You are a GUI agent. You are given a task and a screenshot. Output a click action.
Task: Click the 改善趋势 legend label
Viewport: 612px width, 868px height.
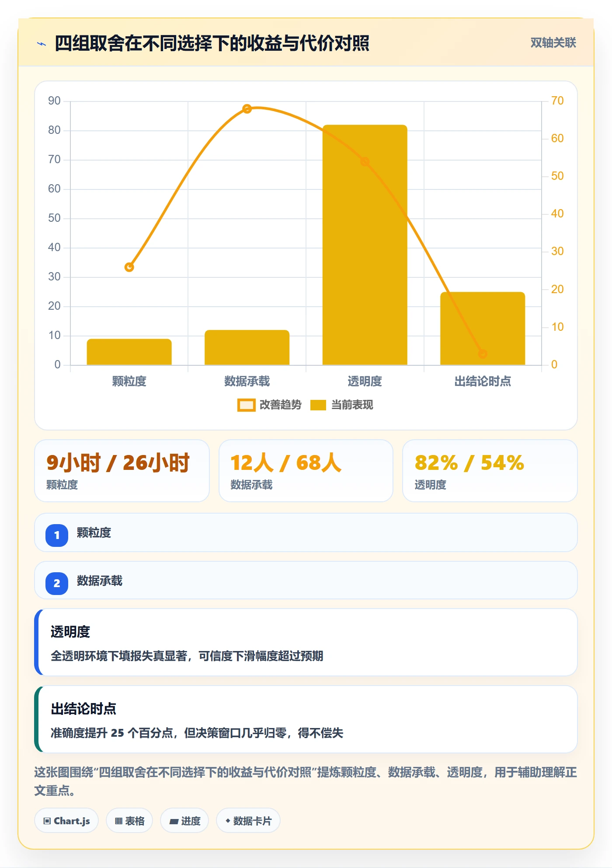(x=280, y=405)
